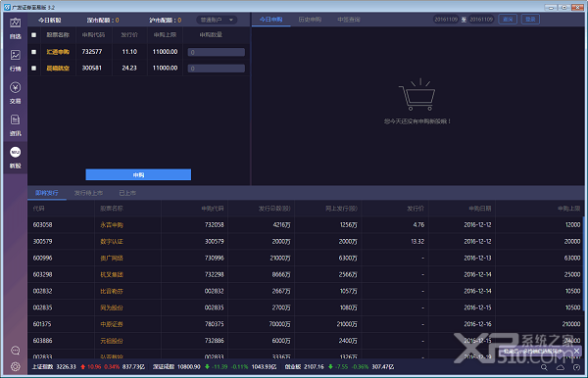Viewport: 588px width, 378px height.
Task: Open the 资讯 news sidebar icon
Action: pos(16,125)
